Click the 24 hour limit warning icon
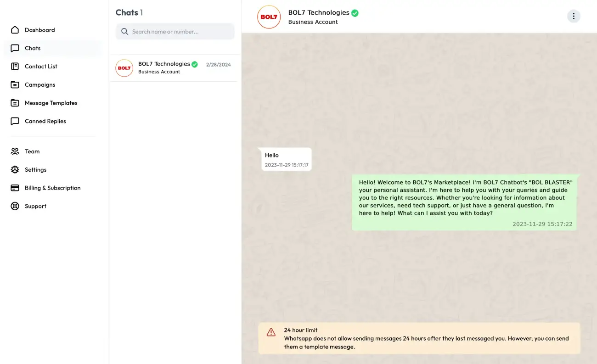 pos(271,332)
